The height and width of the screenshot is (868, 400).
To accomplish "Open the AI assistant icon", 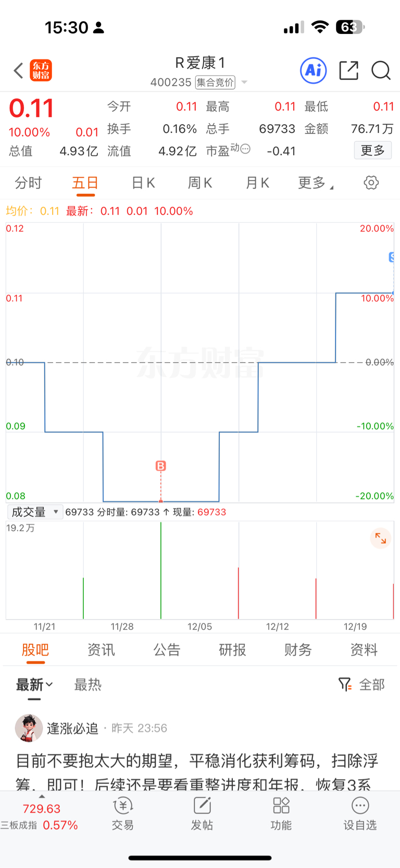I will point(314,70).
